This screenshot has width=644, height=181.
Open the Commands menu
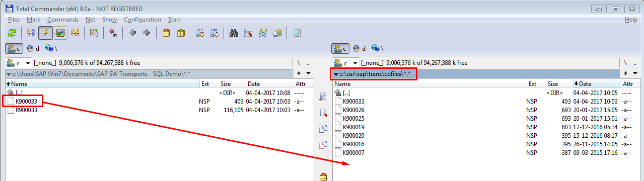click(63, 20)
